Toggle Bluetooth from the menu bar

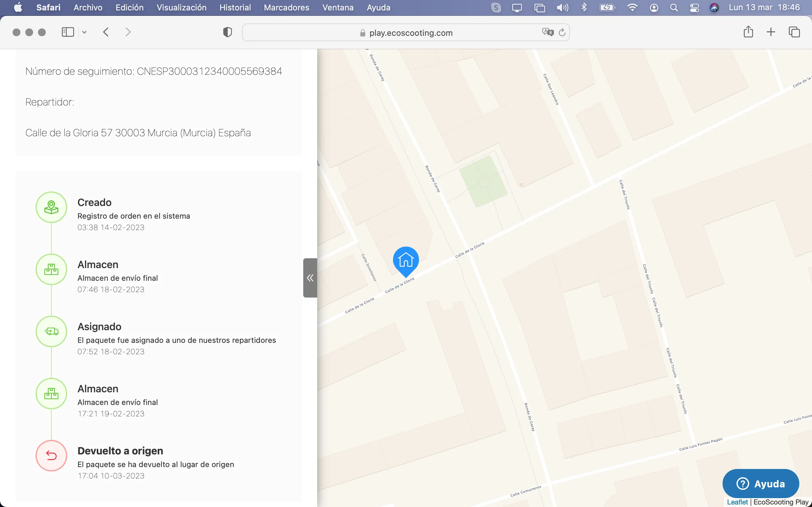584,7
